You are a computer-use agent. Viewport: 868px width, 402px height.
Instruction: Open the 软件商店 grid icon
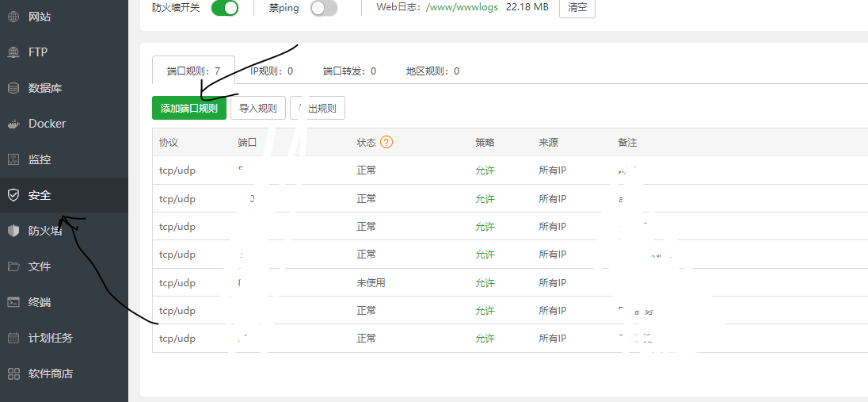(13, 373)
